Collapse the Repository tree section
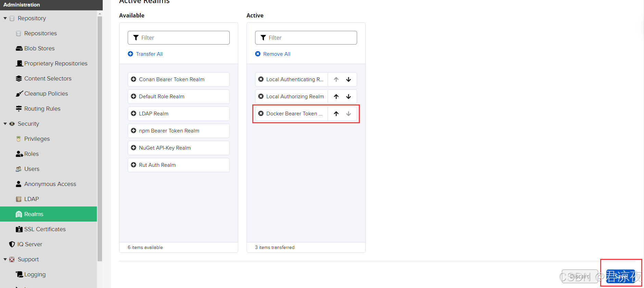The height and width of the screenshot is (288, 644). (5, 18)
